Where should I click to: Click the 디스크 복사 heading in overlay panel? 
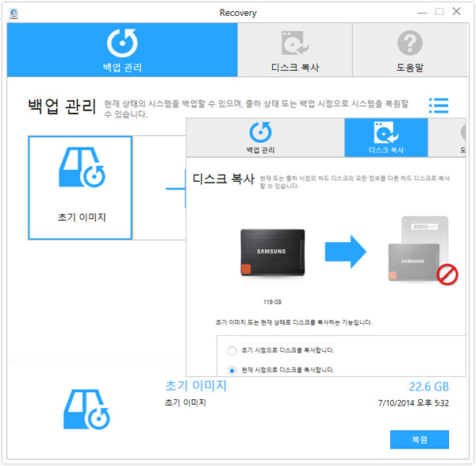[224, 179]
